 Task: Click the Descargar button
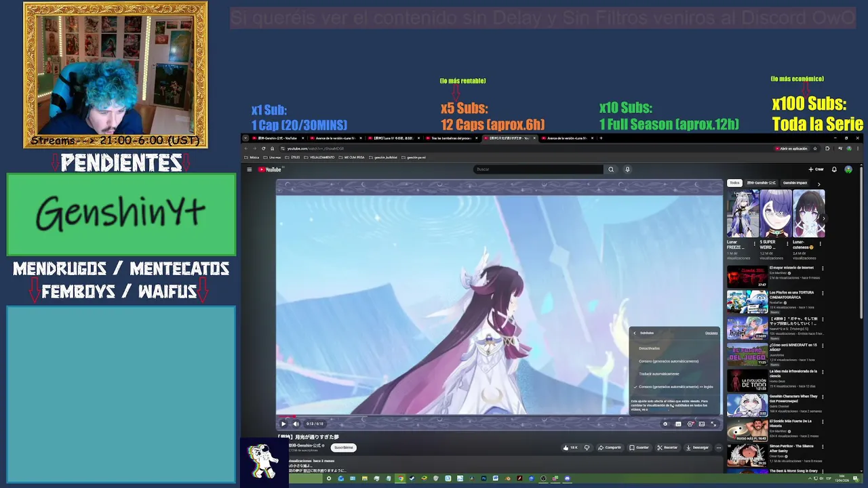click(697, 447)
